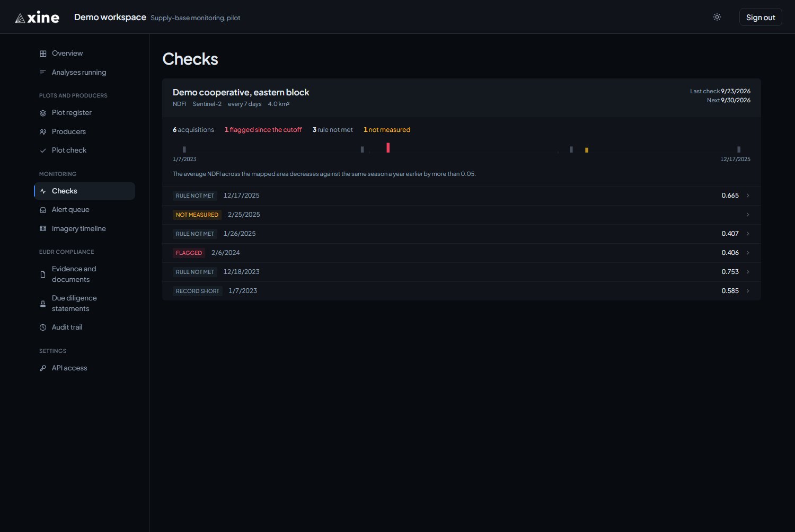
Task: Expand the 12/18/2023 row chevron
Action: [748, 272]
